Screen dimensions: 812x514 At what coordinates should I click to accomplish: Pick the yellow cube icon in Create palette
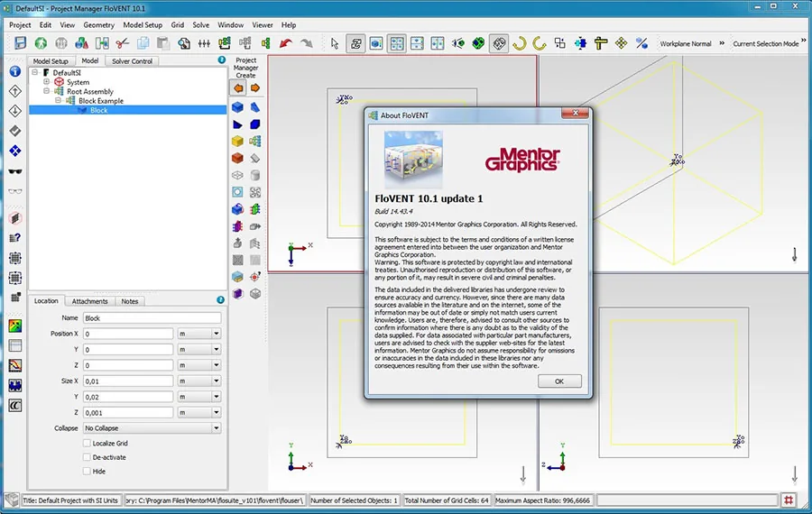tap(237, 141)
